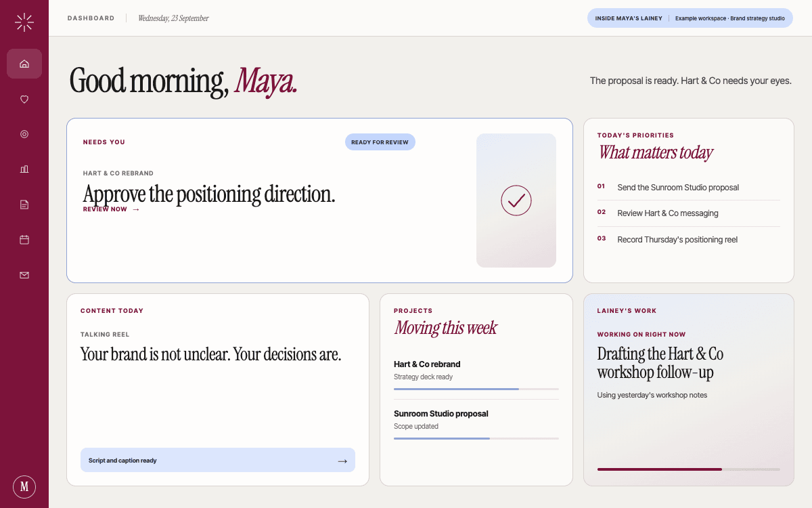Open the calendar sidebar icon
The width and height of the screenshot is (812, 508).
24,240
